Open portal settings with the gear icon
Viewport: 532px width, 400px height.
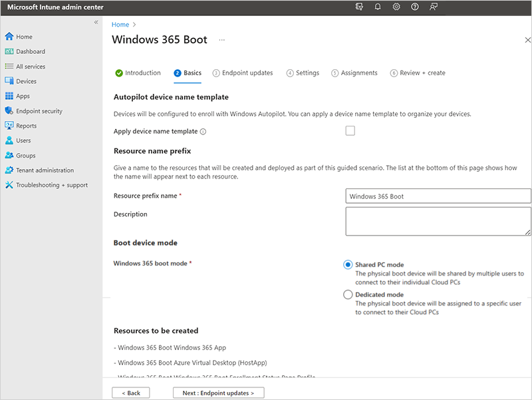[x=396, y=7]
